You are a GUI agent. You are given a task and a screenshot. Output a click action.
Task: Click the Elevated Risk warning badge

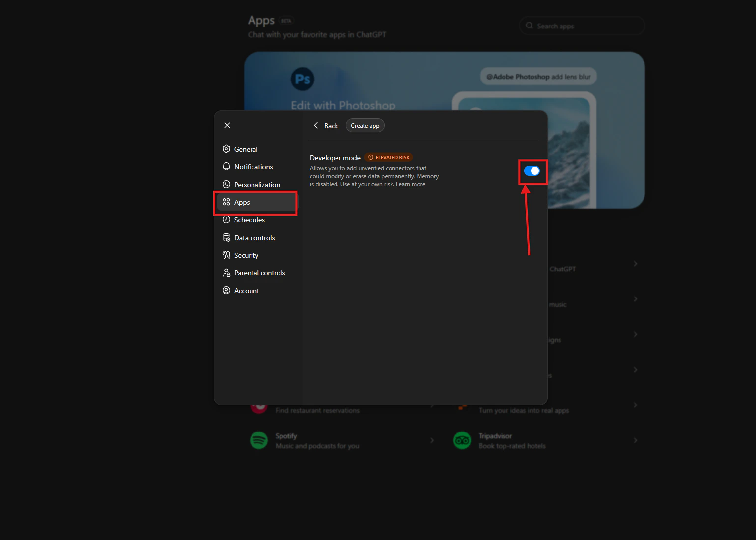coord(388,157)
